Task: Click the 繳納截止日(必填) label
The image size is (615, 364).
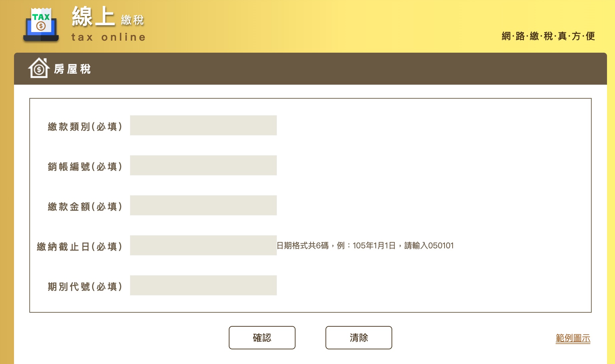Action: click(79, 247)
